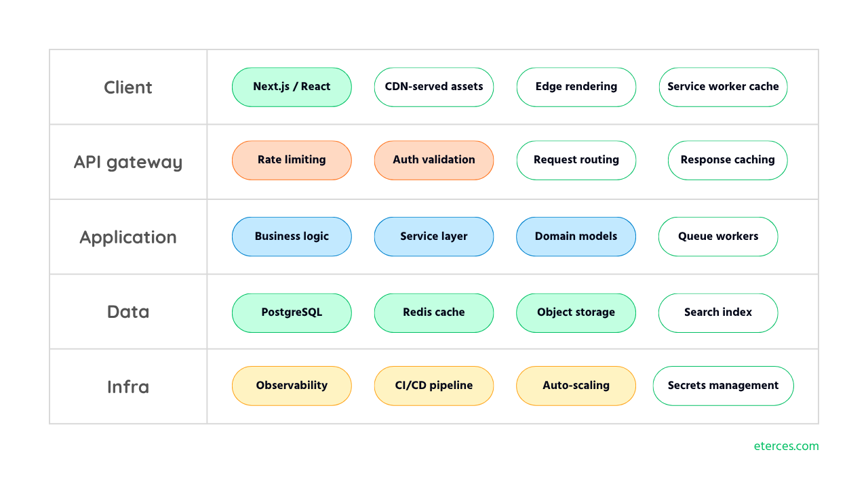This screenshot has width=868, height=488.
Task: Click the Queue workers pill
Action: click(x=718, y=237)
